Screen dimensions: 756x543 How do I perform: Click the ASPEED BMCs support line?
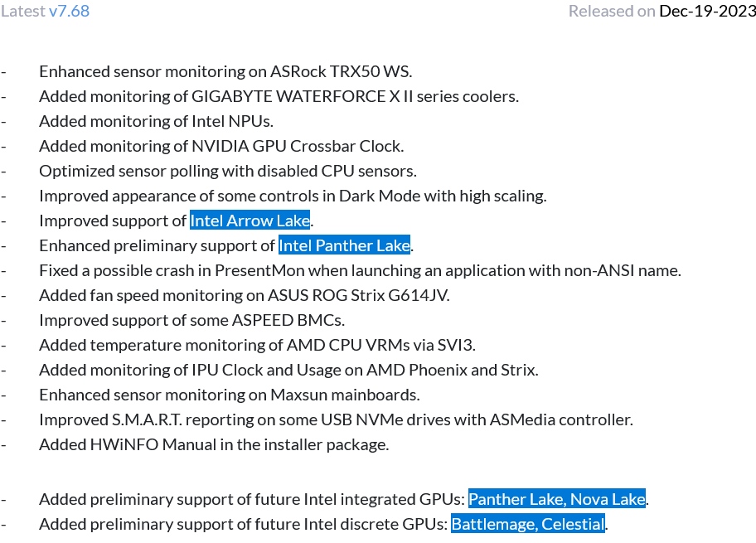click(191, 320)
